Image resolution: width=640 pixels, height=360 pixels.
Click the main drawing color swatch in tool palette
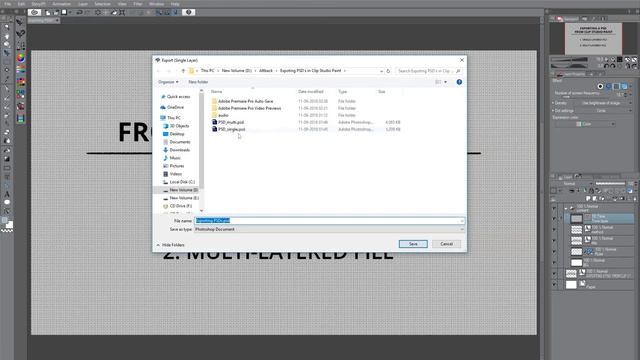coord(4,220)
